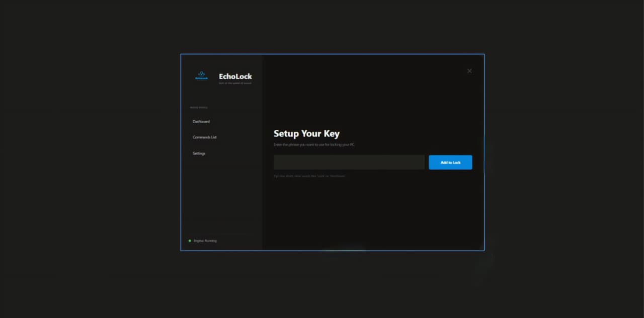Click the sidebar menu section label
The height and width of the screenshot is (318, 644).
pos(198,108)
